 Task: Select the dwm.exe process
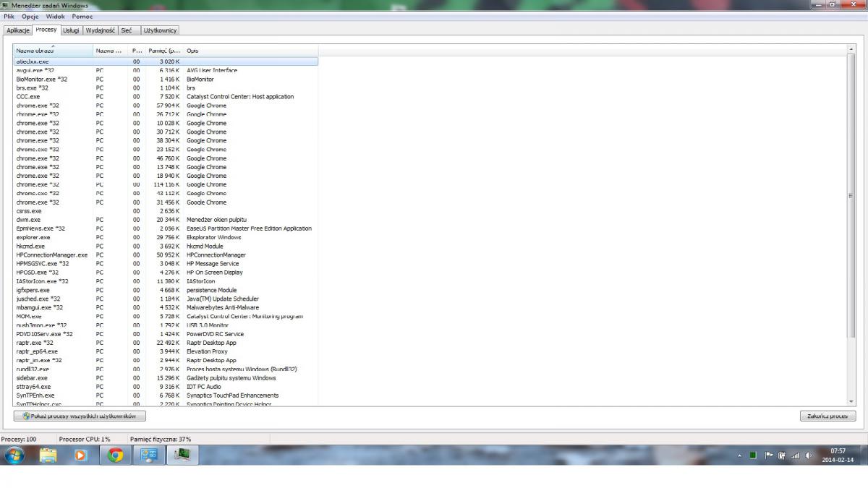[166, 220]
